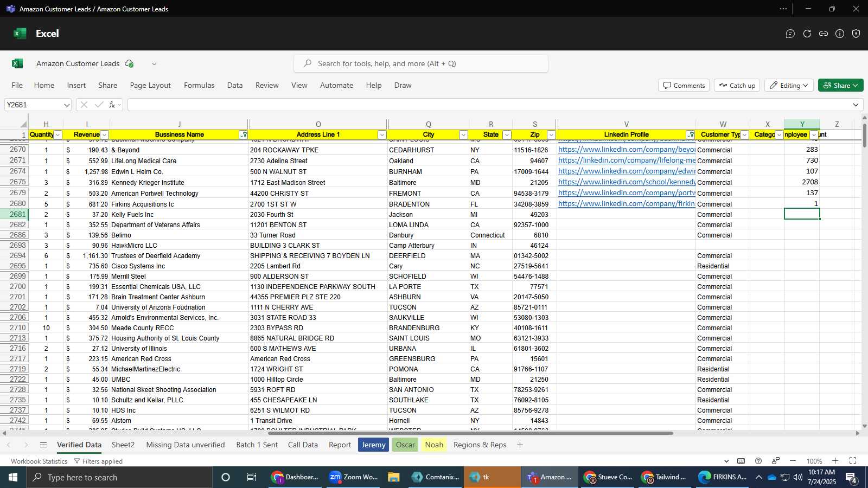The height and width of the screenshot is (488, 868).
Task: Open the Revenue column filter dropdown
Action: tap(105, 134)
